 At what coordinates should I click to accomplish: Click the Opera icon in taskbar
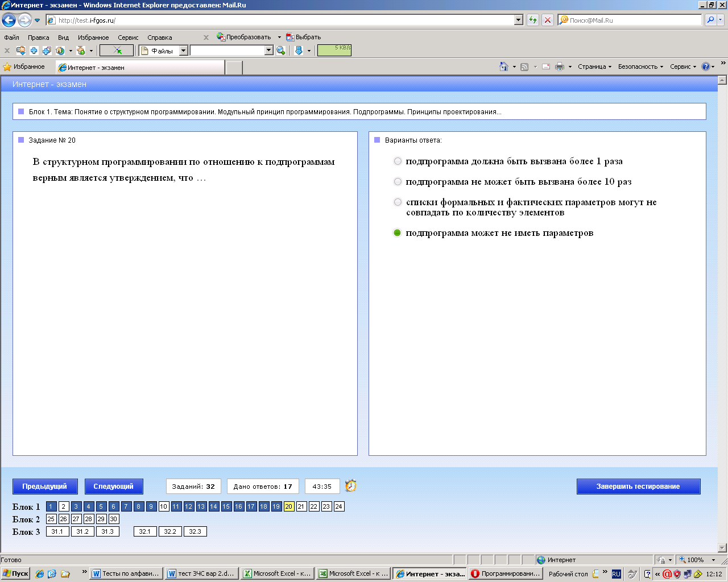(x=475, y=574)
